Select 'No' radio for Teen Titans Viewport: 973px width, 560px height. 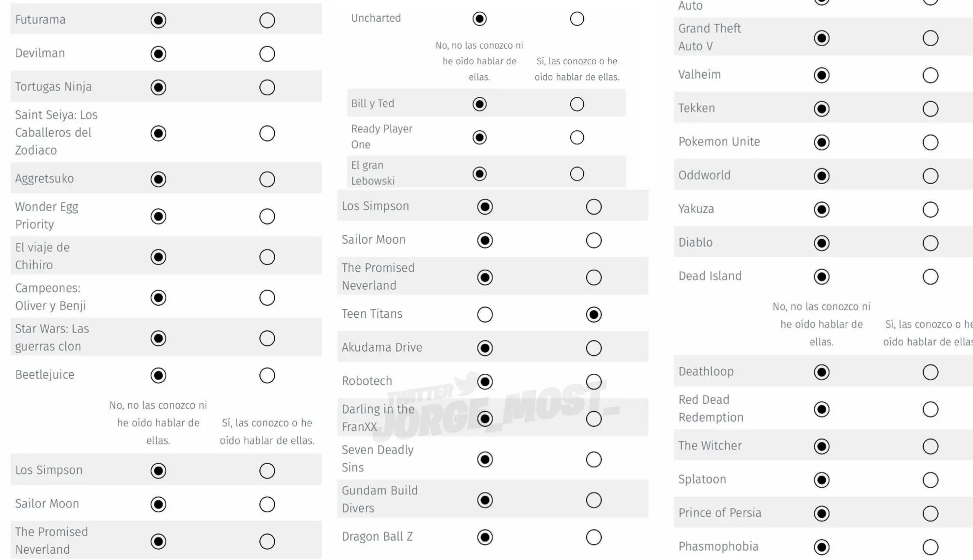[x=485, y=314]
